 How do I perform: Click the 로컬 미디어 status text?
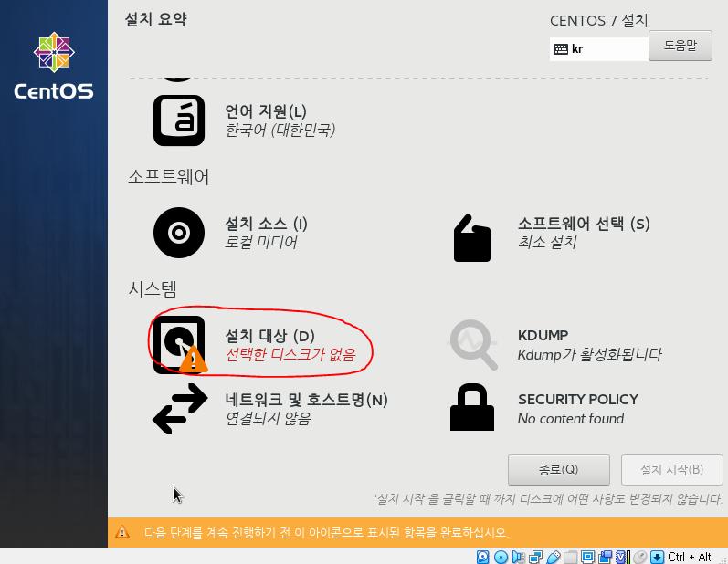[261, 242]
